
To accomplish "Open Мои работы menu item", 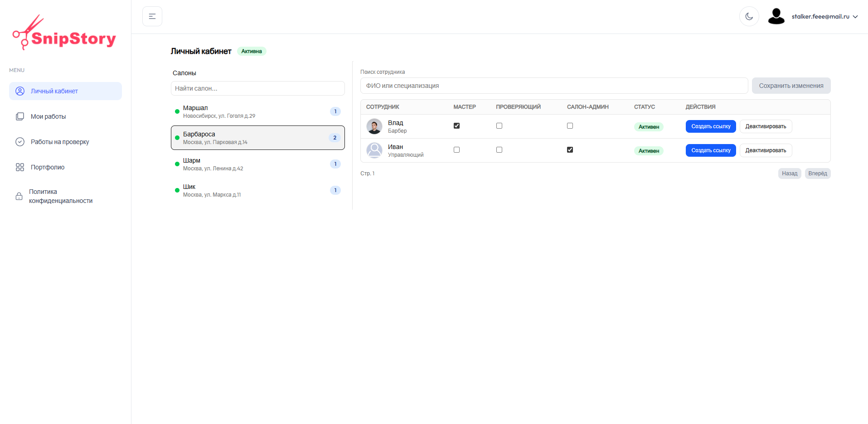I will tap(65, 116).
